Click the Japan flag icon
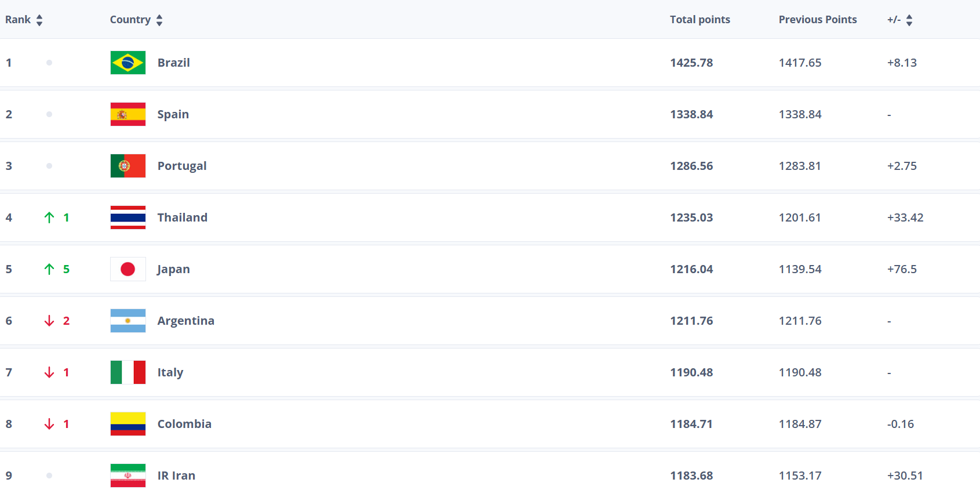Viewport: 980px width, 497px height. point(127,269)
